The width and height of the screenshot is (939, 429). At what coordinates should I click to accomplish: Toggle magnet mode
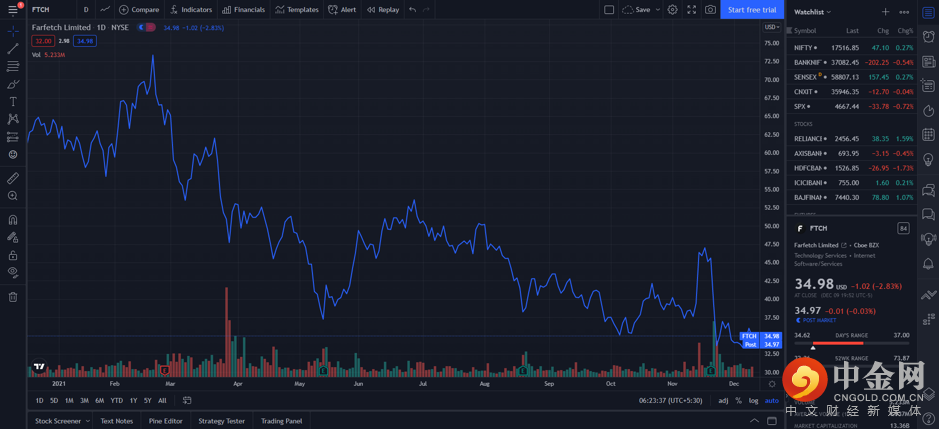tap(13, 219)
